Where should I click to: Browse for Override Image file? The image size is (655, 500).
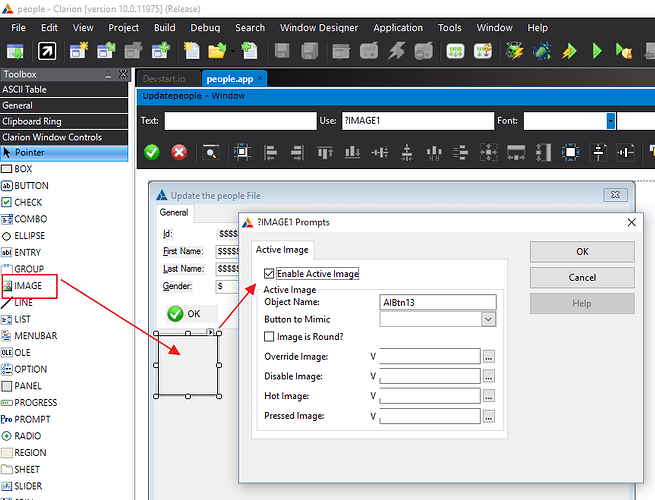pos(489,356)
